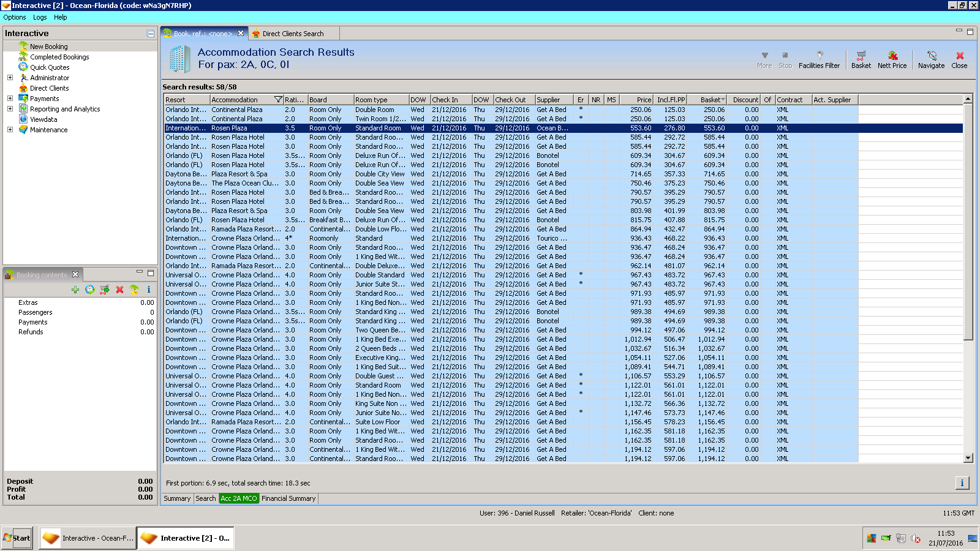This screenshot has width=980, height=551.
Task: Open the Logs menu
Action: coord(40,17)
